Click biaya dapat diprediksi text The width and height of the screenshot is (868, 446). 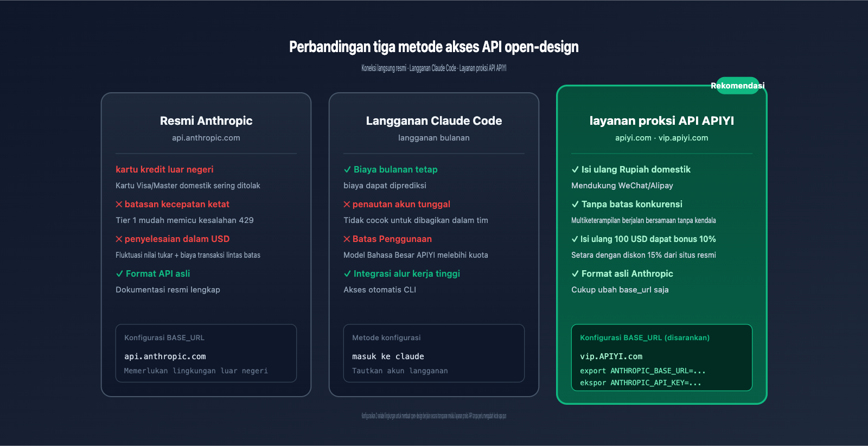(x=385, y=186)
